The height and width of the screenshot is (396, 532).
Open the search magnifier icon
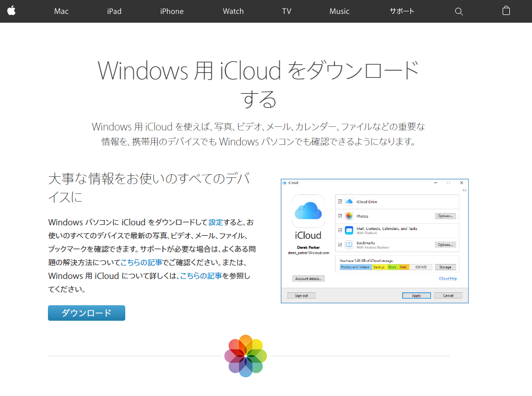point(459,11)
